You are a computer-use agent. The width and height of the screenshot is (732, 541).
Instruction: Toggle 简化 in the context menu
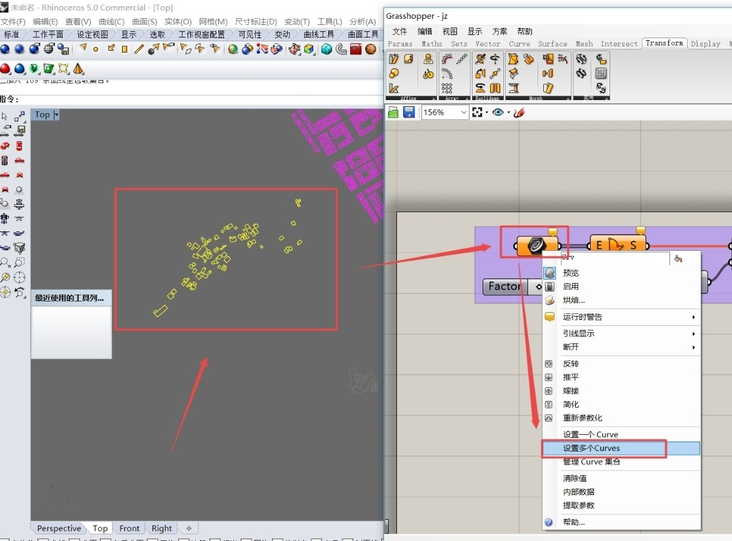tap(622, 404)
